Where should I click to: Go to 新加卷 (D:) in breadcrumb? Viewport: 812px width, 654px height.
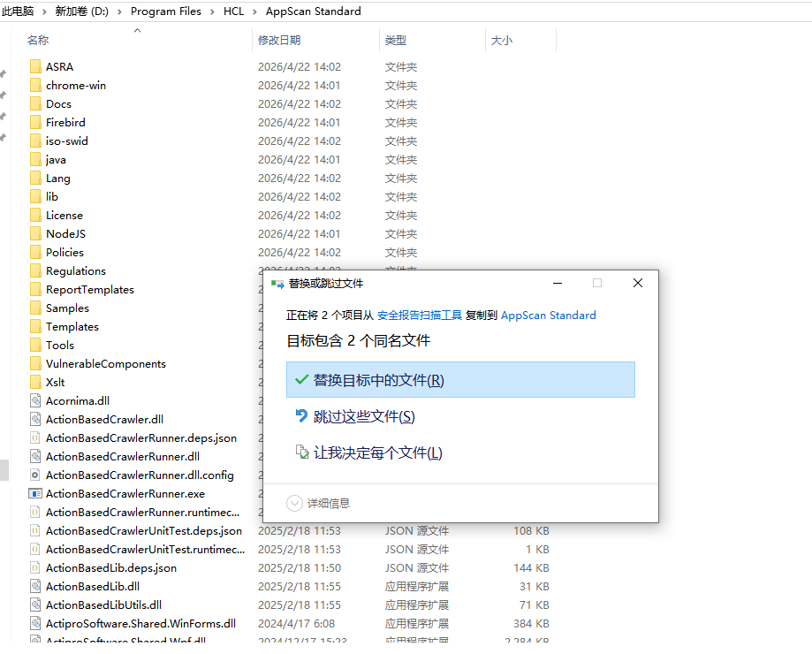coord(82,11)
